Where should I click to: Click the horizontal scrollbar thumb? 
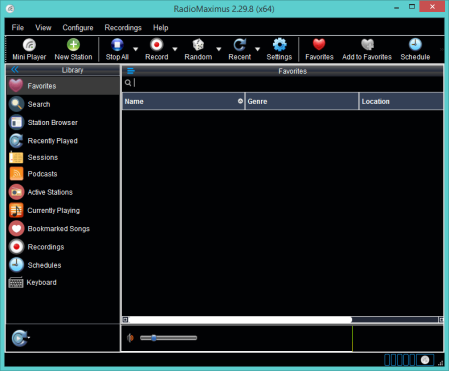click(x=240, y=320)
